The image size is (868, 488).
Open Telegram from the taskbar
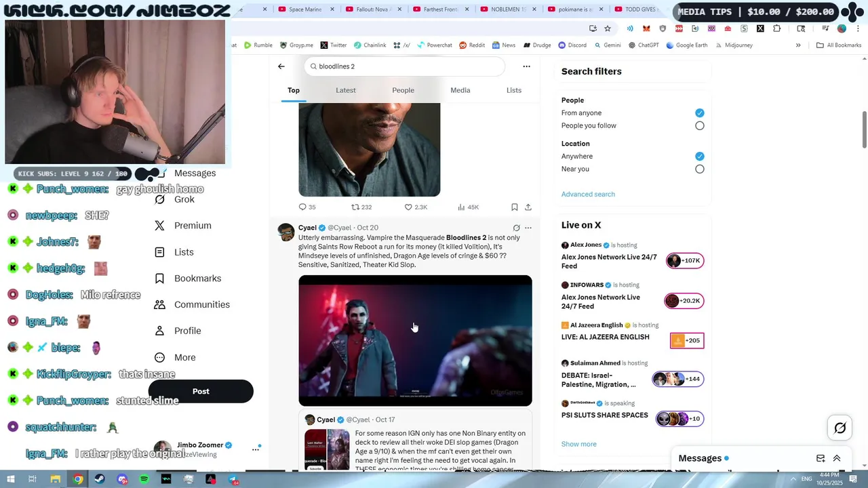click(233, 479)
